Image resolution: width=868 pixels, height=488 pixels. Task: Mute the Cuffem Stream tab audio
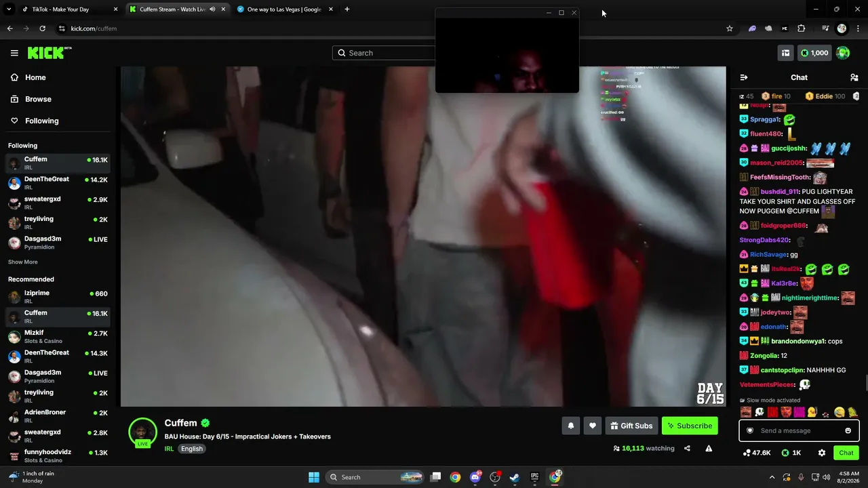[x=212, y=9]
